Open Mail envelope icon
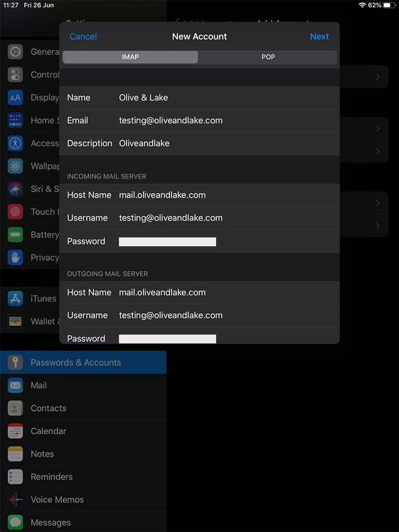 [x=15, y=385]
